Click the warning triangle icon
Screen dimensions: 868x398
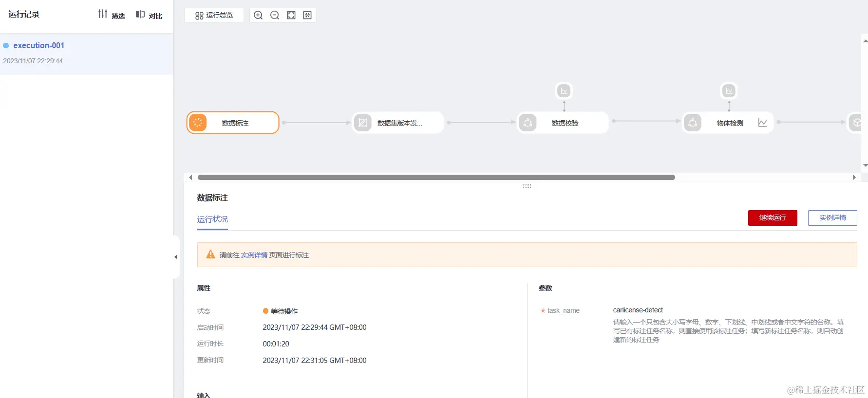[210, 254]
